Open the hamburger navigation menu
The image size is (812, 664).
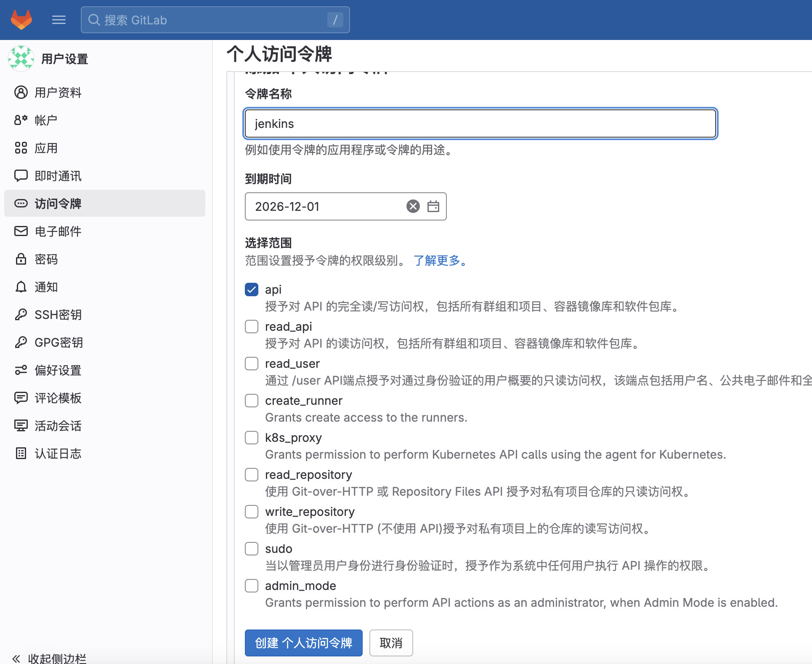[x=58, y=20]
